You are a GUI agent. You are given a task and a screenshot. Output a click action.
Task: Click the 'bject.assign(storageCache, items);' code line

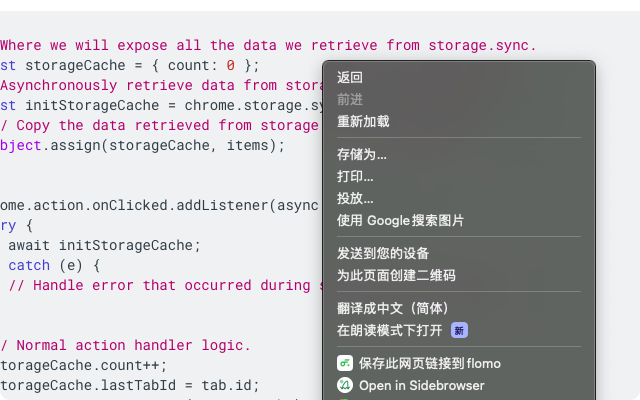point(143,145)
